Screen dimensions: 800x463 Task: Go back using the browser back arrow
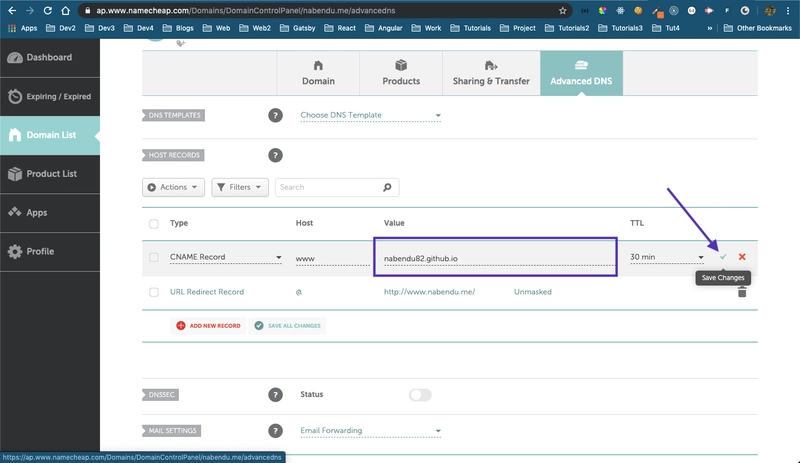12,10
